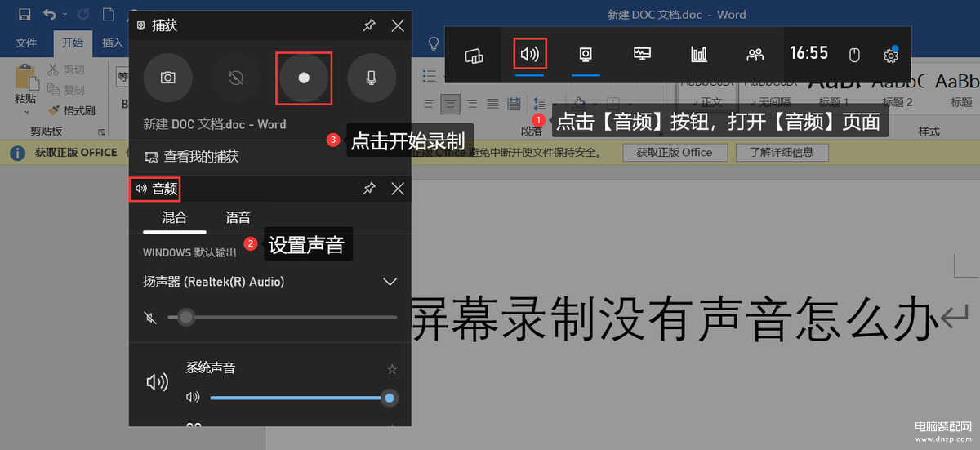The height and width of the screenshot is (450, 980).
Task: Undo the last action in Word
Action: [x=49, y=14]
